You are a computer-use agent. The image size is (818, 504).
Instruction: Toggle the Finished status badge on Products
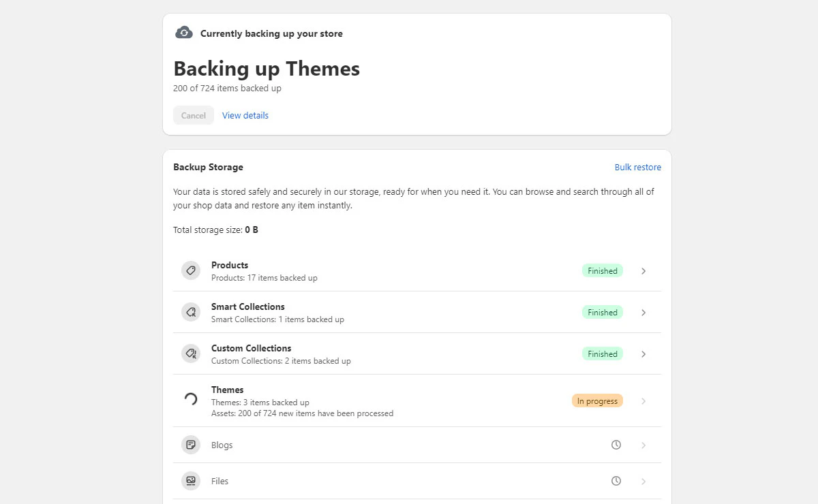(x=602, y=270)
